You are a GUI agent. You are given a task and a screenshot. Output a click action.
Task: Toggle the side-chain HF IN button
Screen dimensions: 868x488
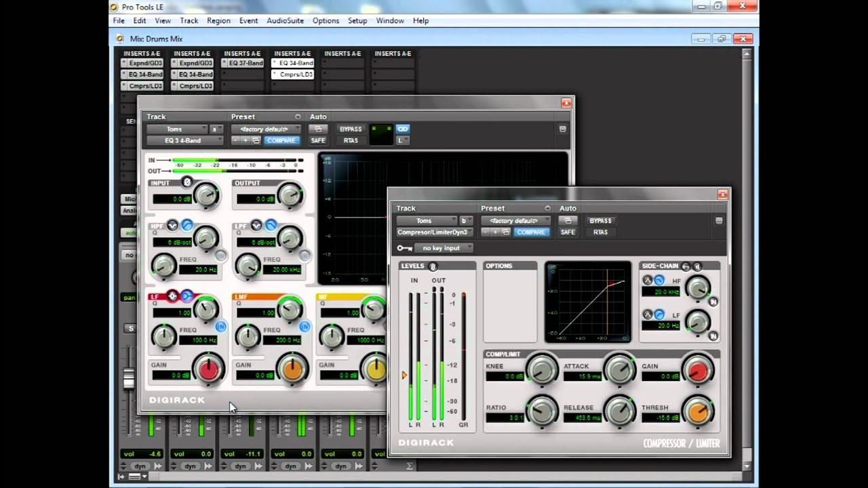[x=713, y=301]
